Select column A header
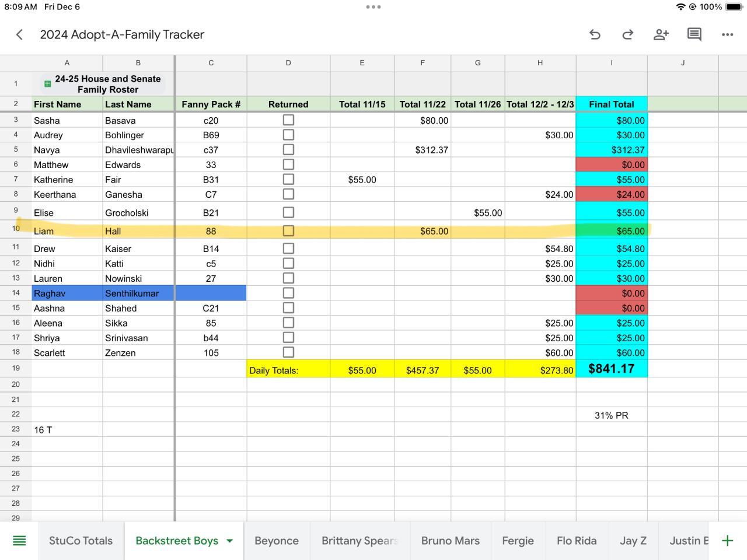The height and width of the screenshot is (560, 747). pos(67,63)
